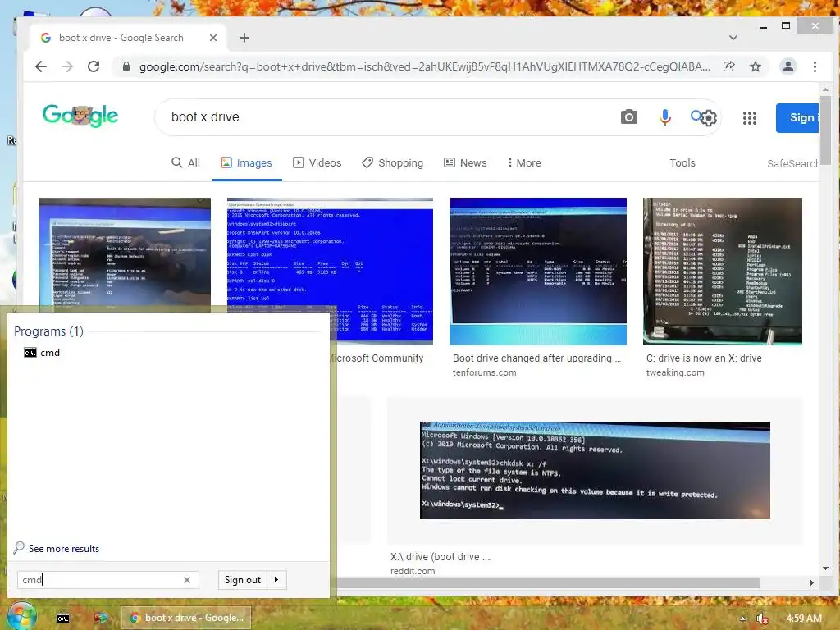
Task: Expand the tab search chevron
Action: 733,38
